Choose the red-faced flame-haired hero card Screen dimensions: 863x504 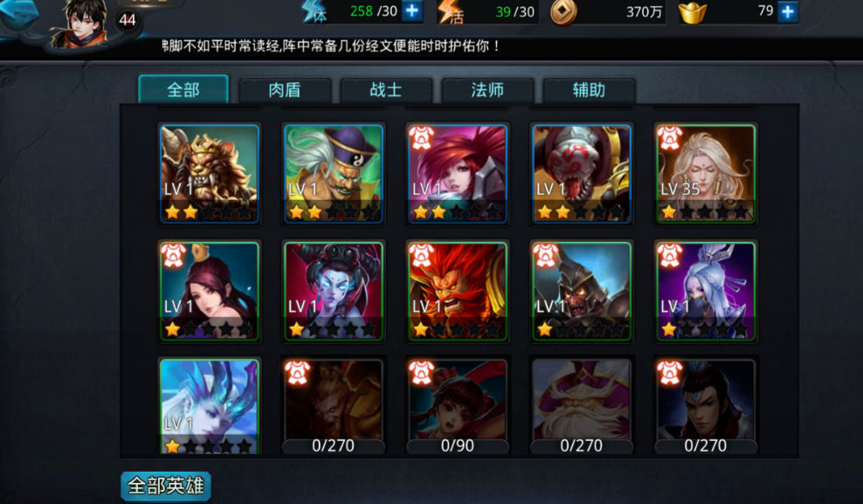pyautogui.click(x=458, y=291)
